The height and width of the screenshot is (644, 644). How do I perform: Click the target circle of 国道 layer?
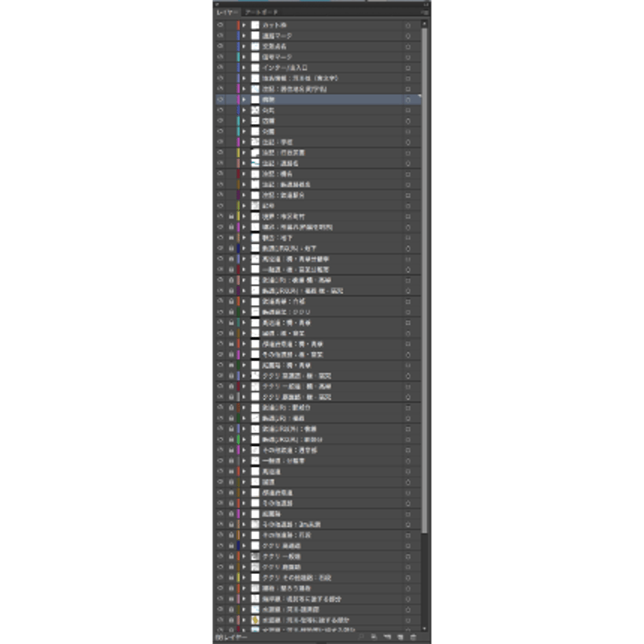tap(408, 482)
